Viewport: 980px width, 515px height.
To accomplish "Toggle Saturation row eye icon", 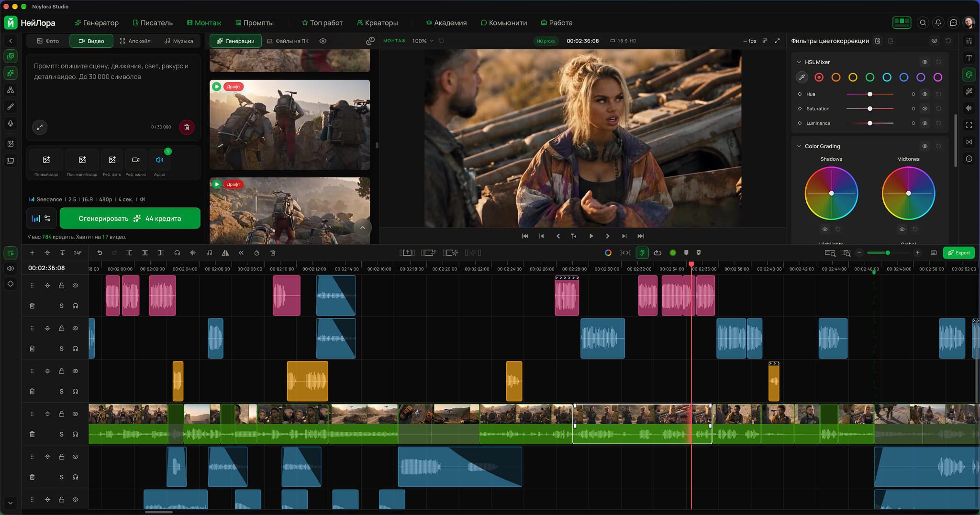I will (925, 109).
